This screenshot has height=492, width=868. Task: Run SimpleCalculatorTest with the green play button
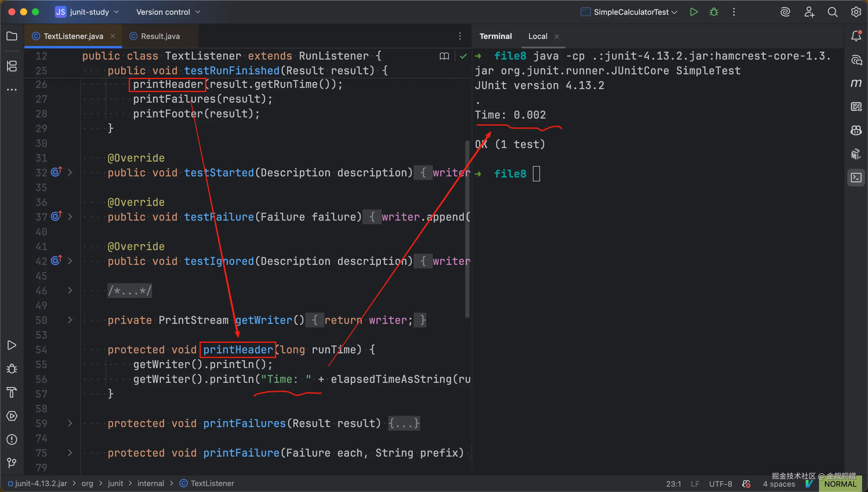[x=694, y=12]
